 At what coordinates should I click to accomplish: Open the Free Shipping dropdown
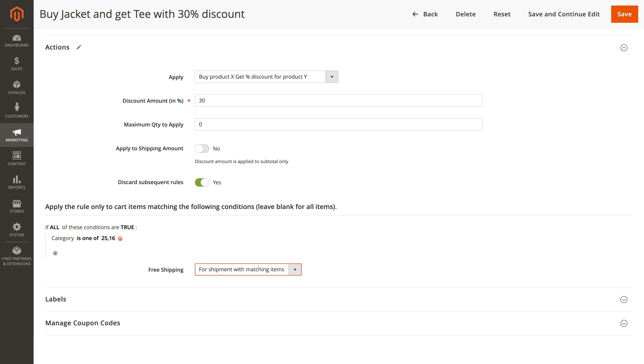(x=248, y=269)
